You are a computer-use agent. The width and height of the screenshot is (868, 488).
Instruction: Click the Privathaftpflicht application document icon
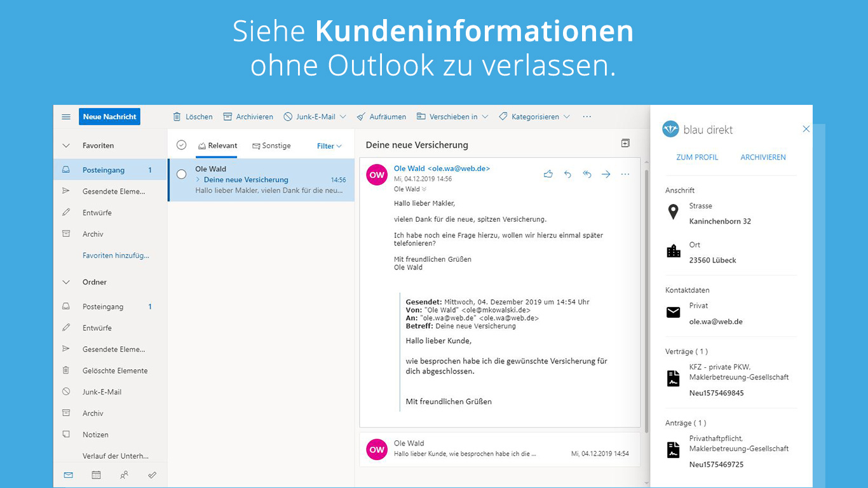[x=674, y=450]
